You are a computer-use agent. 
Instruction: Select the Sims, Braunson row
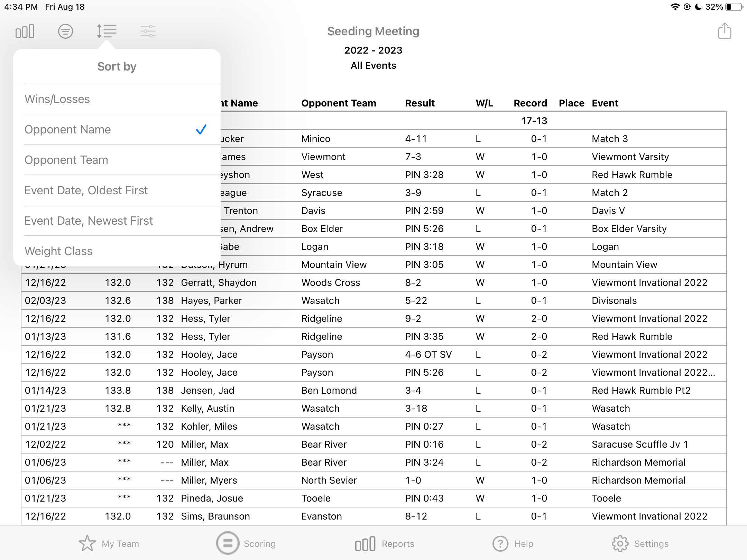coord(373,516)
